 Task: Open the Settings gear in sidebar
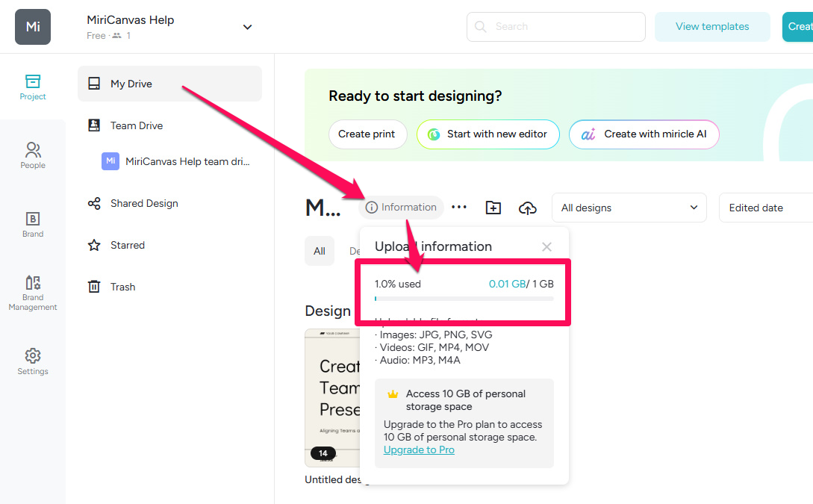(x=33, y=361)
